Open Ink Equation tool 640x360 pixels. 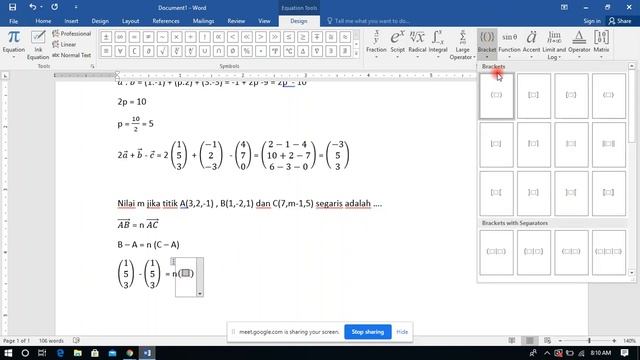pyautogui.click(x=38, y=45)
